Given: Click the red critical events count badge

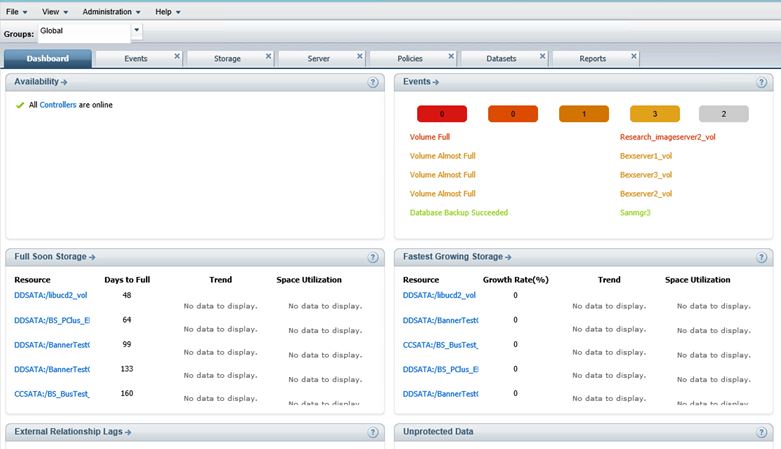Looking at the screenshot, I should (x=442, y=114).
